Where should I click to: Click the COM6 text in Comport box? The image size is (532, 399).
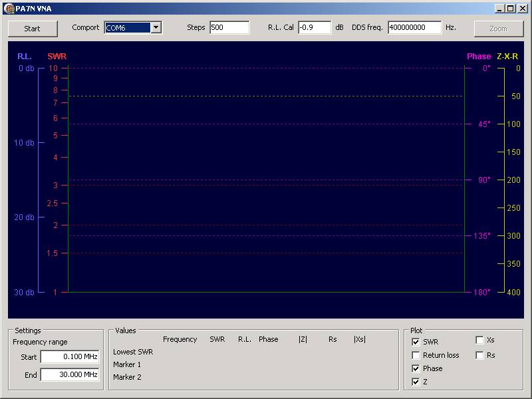[x=128, y=28]
